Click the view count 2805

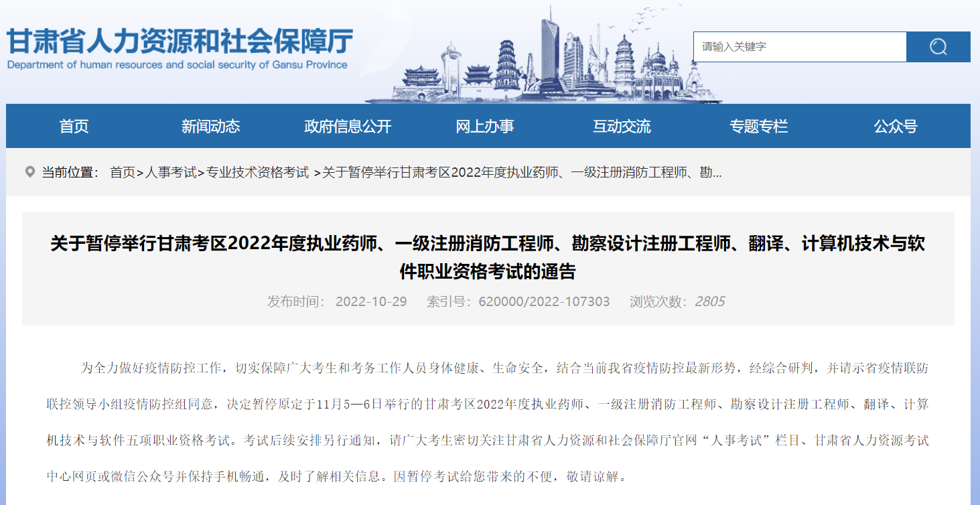(709, 301)
